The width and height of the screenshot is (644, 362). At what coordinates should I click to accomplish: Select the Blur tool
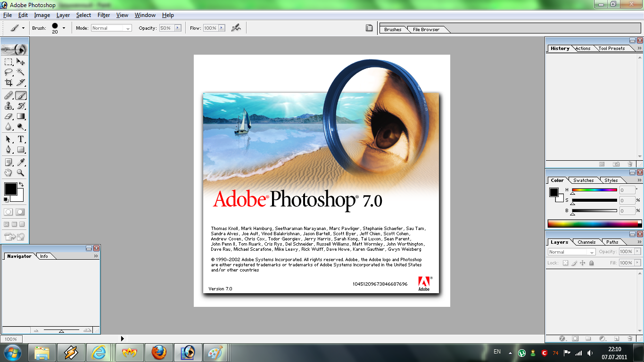pyautogui.click(x=8, y=126)
